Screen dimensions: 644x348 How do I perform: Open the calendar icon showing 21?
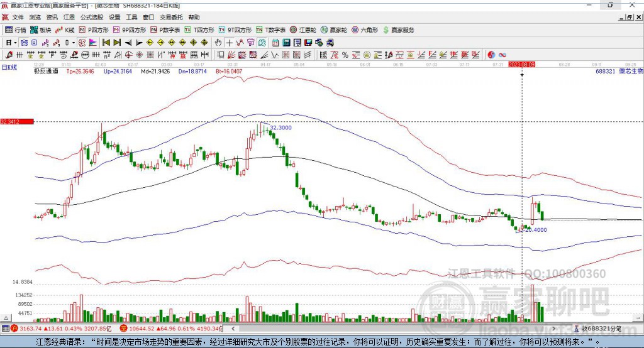pos(275,43)
